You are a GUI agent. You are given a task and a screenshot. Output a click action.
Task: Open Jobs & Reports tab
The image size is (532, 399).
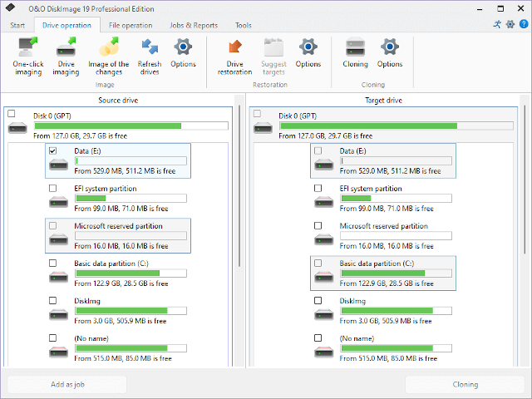pos(194,25)
